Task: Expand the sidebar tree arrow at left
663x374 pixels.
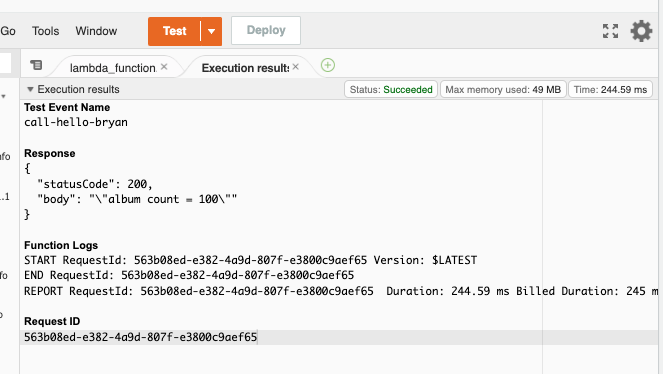Action: point(3,96)
